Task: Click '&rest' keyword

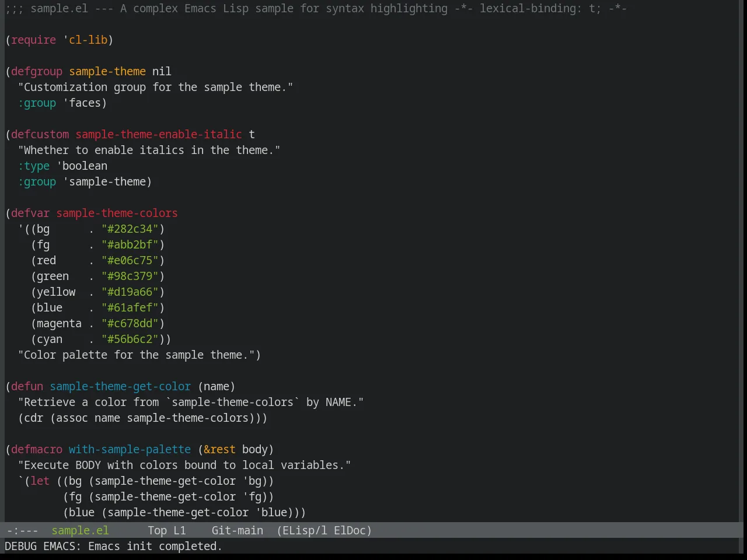Action: (x=219, y=449)
